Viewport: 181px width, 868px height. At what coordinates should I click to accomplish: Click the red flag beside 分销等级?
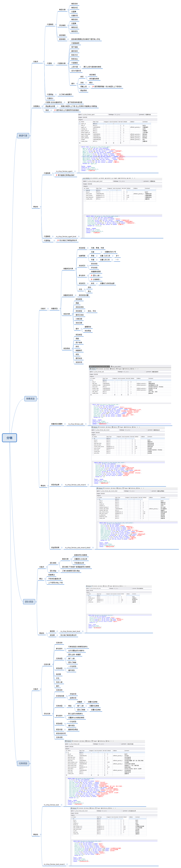(x=92, y=279)
